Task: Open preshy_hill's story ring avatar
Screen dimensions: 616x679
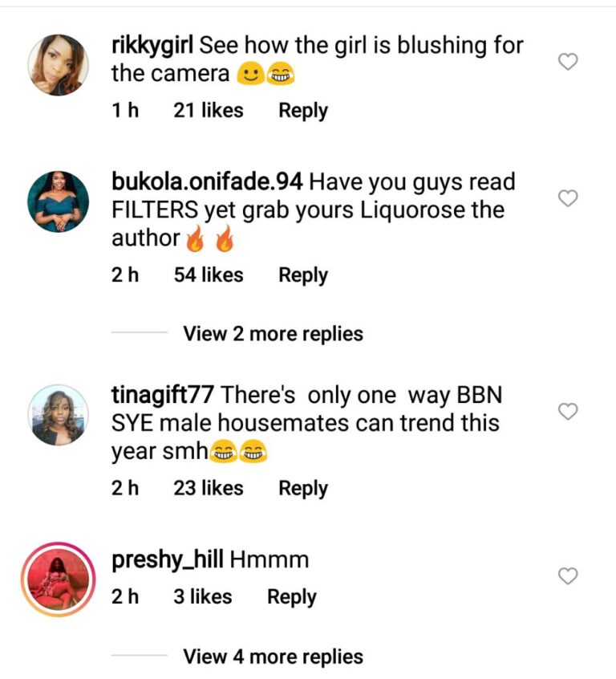Action: pos(58,579)
